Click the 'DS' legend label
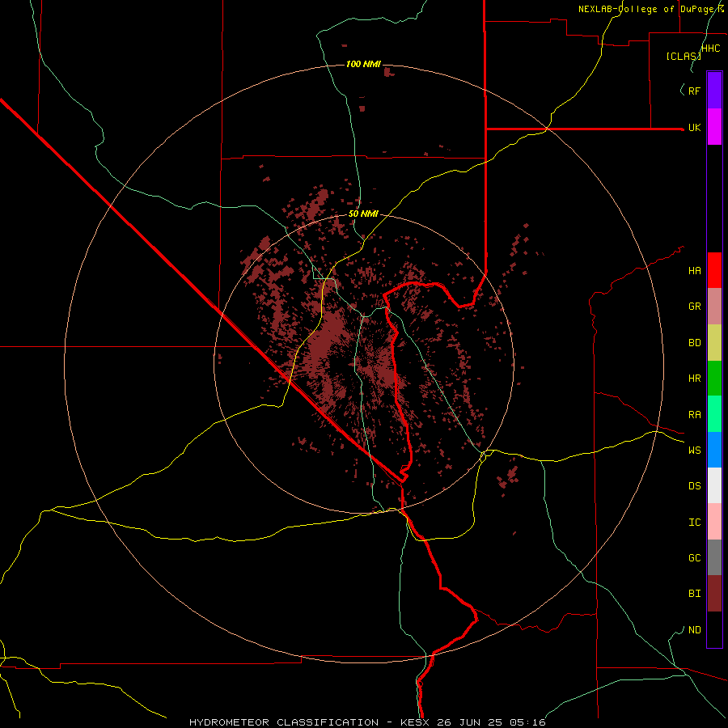 coord(694,486)
